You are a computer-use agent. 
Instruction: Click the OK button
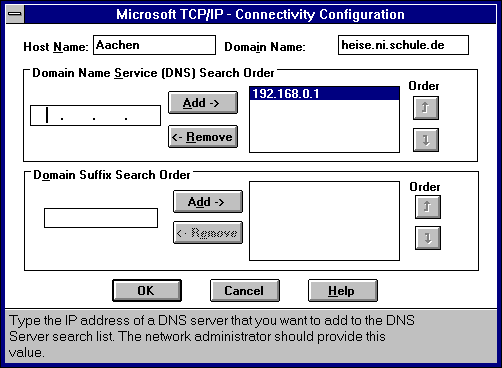(x=147, y=291)
